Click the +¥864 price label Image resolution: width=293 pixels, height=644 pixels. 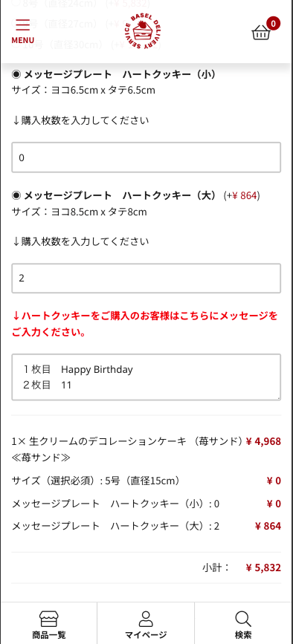point(242,196)
